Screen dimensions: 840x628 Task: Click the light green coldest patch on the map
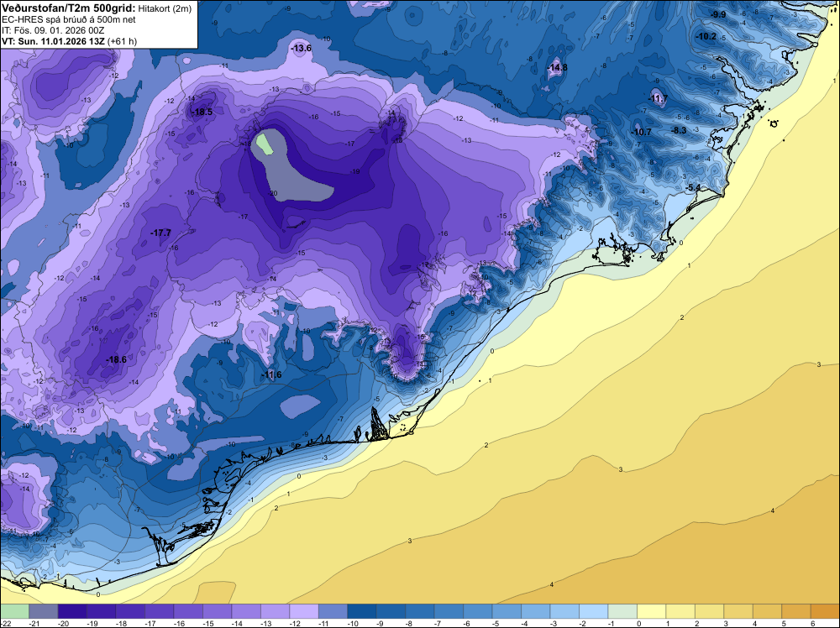point(264,144)
